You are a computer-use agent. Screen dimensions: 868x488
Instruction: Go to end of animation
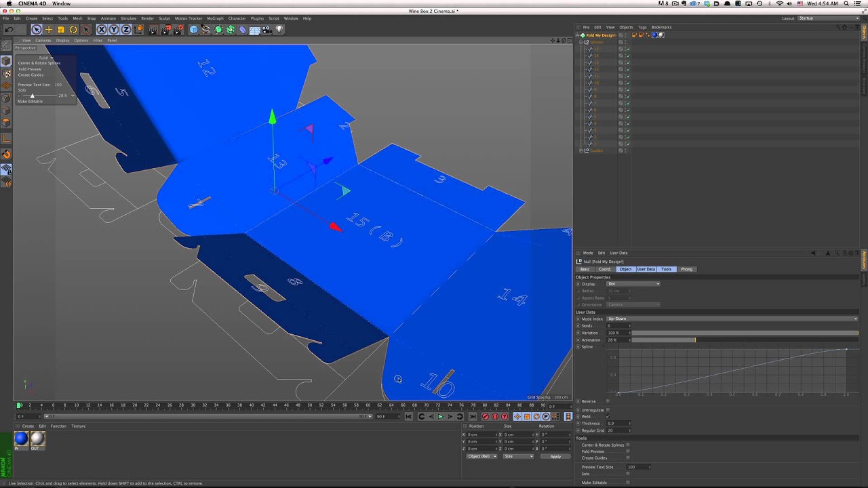(473, 417)
